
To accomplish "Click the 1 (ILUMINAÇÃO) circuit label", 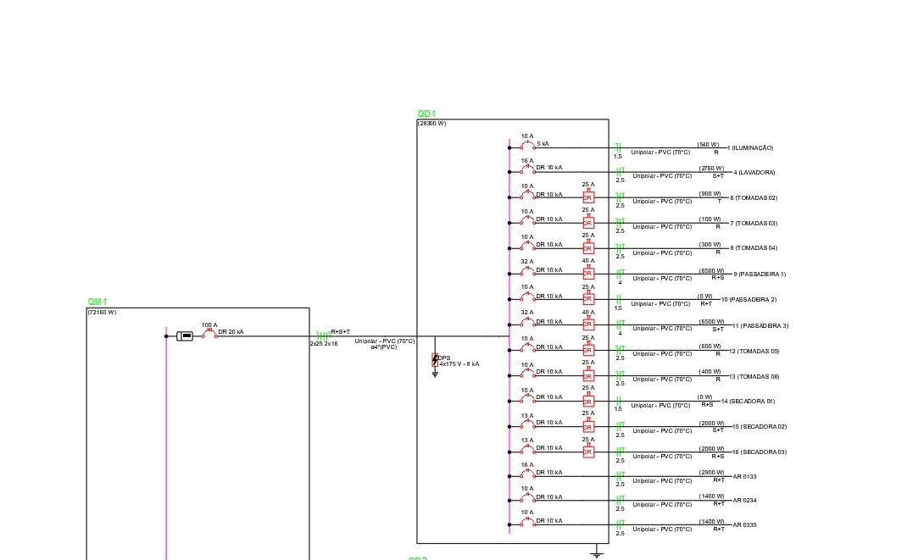I will coord(750,147).
